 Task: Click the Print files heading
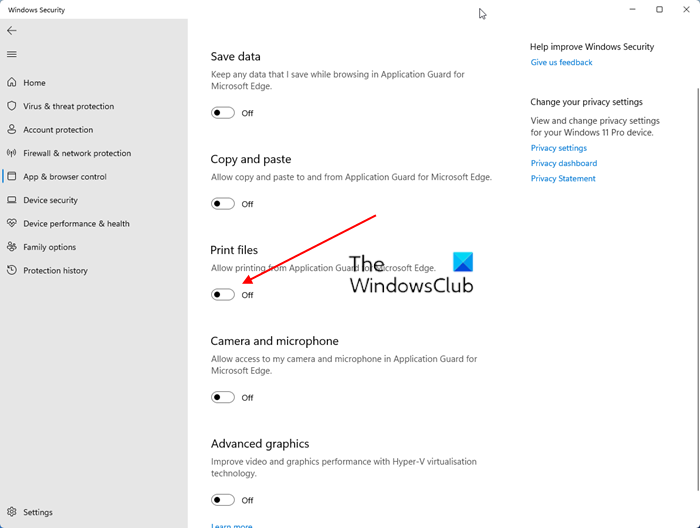(234, 250)
